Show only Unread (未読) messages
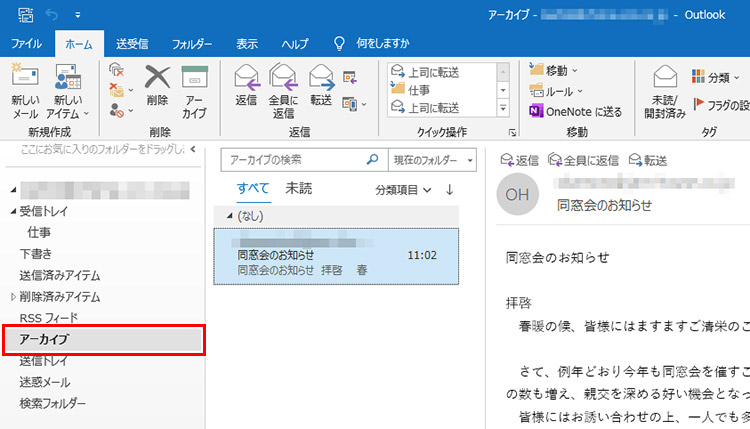750x429 pixels. (298, 188)
